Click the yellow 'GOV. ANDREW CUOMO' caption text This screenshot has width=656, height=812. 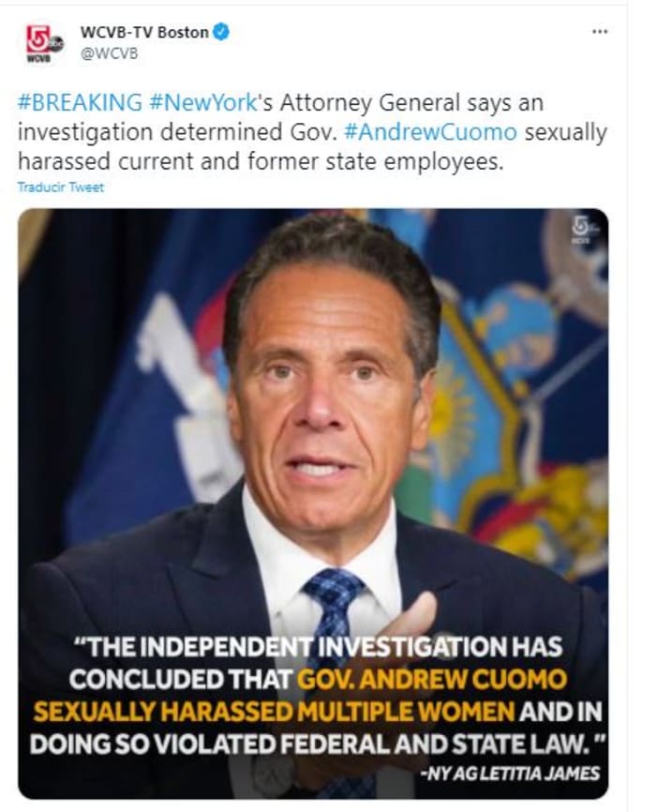432,679
